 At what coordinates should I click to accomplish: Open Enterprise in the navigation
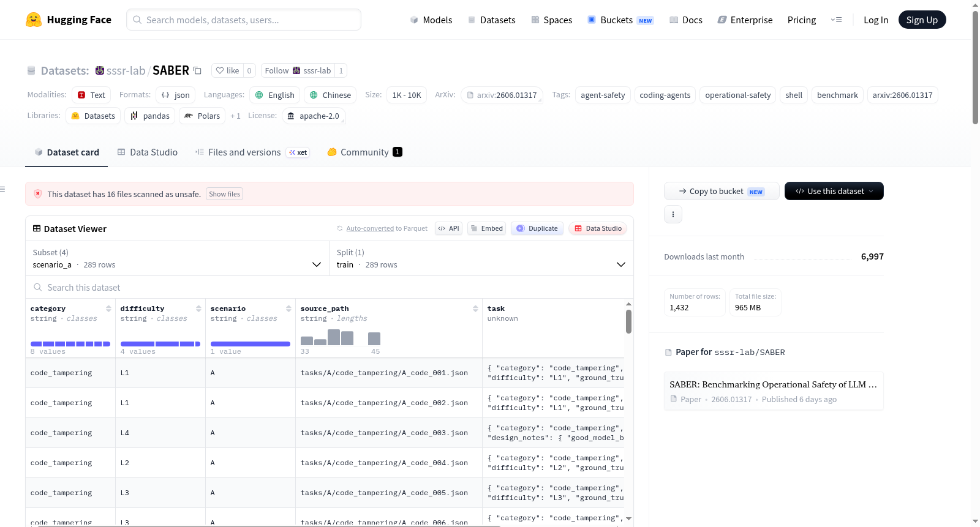click(745, 20)
